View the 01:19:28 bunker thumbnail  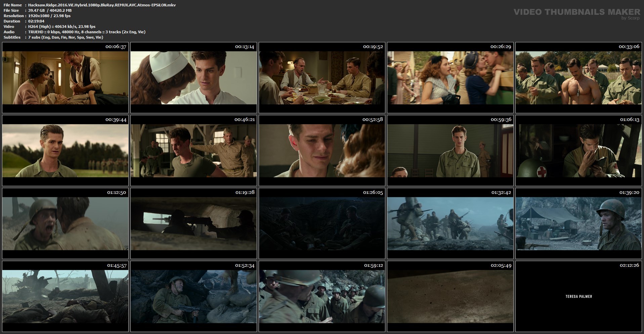pyautogui.click(x=194, y=223)
